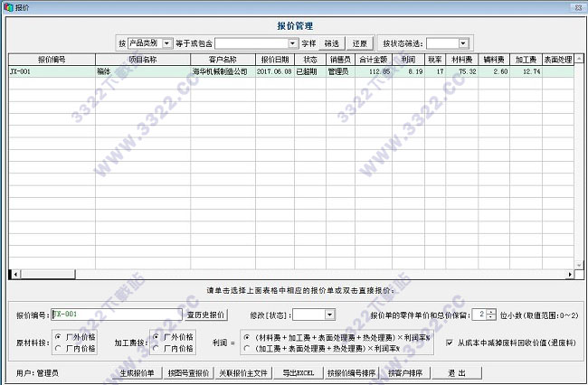This screenshot has height=385, width=588.
Task: Click the 合计金额 column header
Action: [374, 60]
